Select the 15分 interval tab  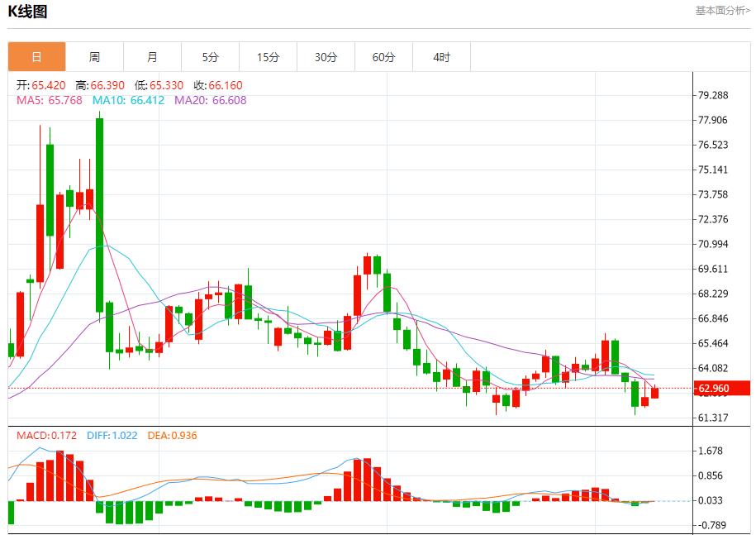(x=268, y=56)
